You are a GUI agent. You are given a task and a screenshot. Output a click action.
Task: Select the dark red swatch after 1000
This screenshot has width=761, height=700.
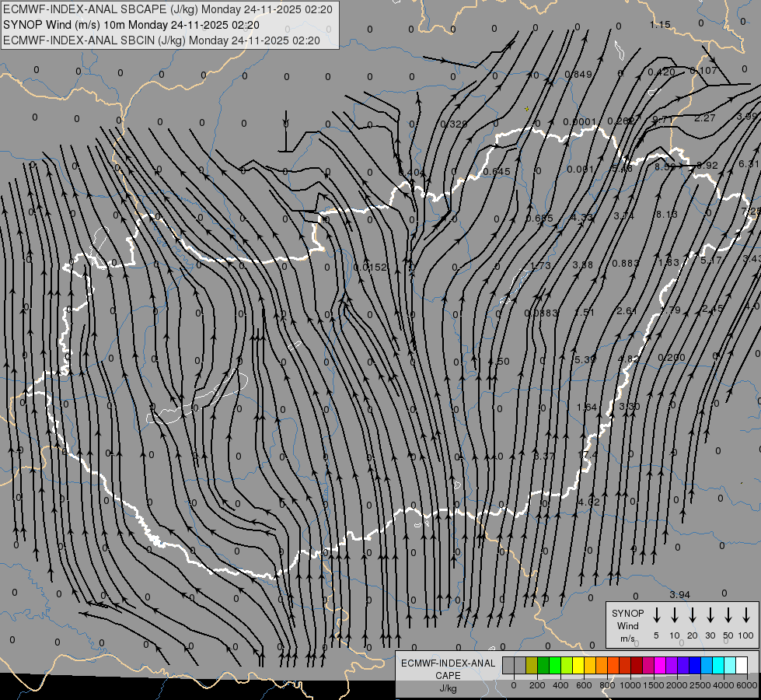[x=637, y=665]
